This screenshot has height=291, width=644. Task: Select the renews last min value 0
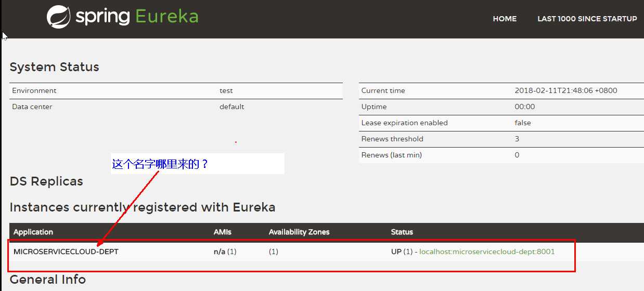pyautogui.click(x=517, y=155)
